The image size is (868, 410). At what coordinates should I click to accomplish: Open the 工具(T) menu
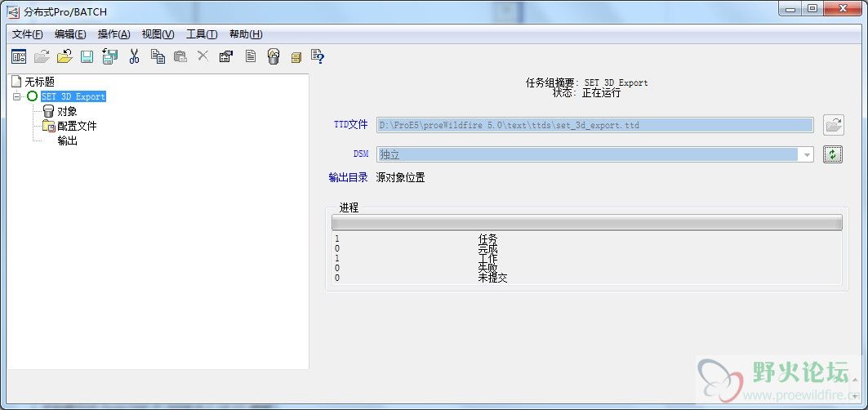(202, 34)
